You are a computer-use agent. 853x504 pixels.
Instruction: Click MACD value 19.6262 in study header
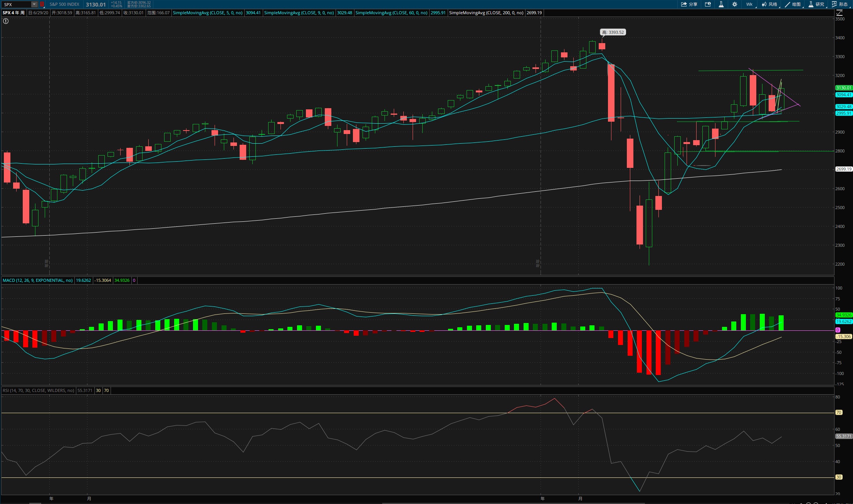(83, 280)
